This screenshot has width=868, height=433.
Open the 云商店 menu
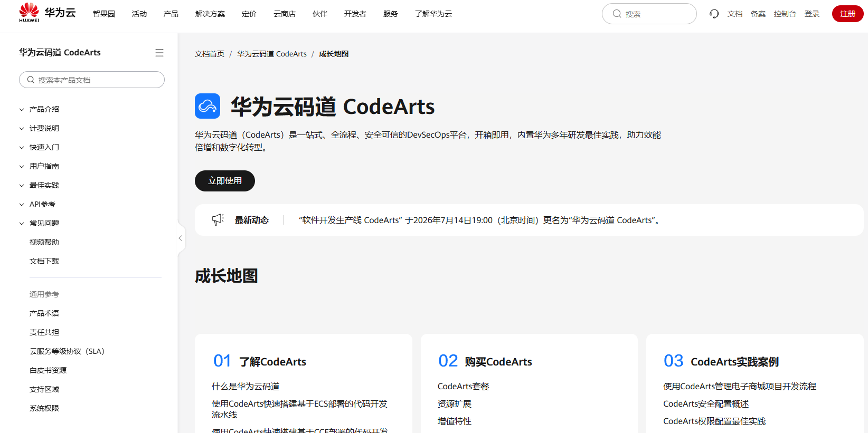pyautogui.click(x=285, y=14)
